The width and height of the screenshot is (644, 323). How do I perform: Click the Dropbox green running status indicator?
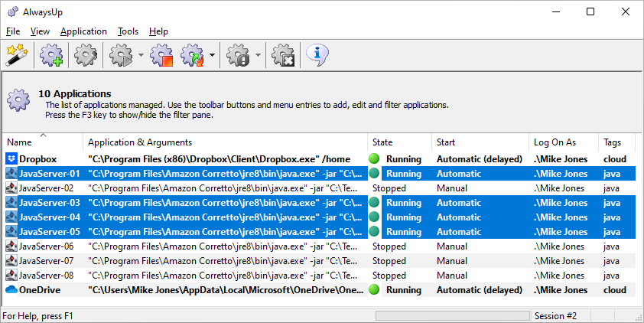pos(374,159)
